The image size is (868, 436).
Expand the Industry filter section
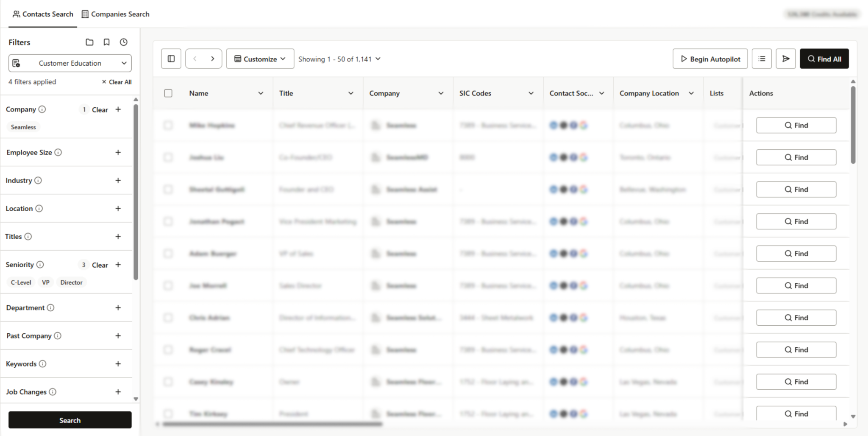click(118, 180)
